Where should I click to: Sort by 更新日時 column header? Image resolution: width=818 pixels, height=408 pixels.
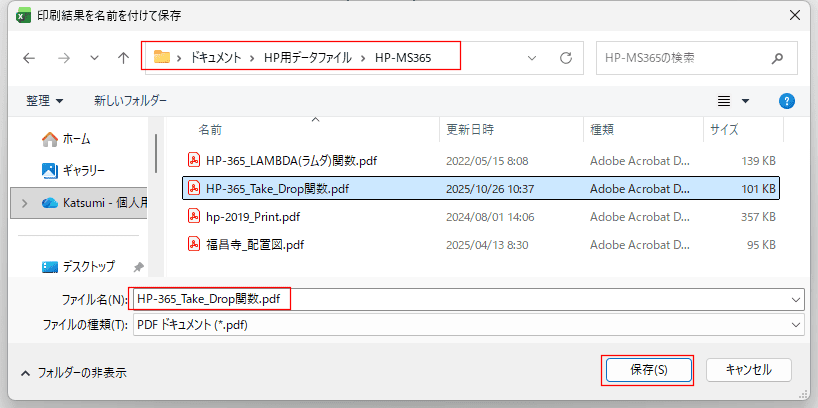tap(470, 130)
